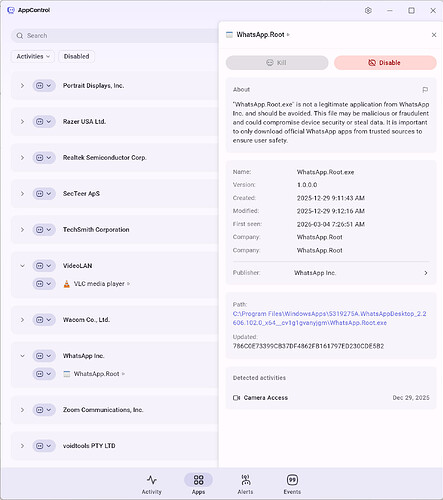Toggle block control for VLC media player
Screen dimensions: 443x500
[x=44, y=284]
